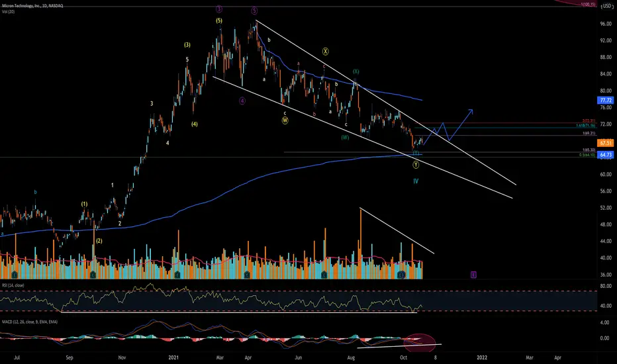
Task: Click the 96.00 price axis label
Action: click(x=606, y=24)
